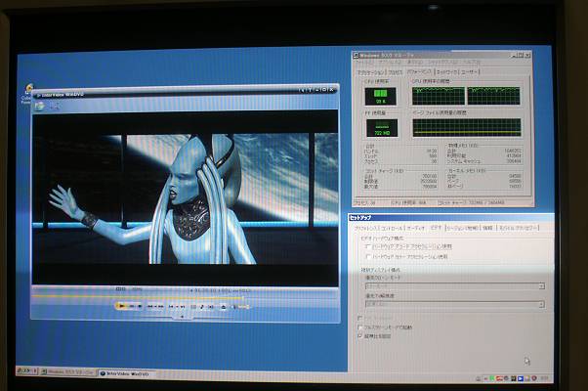
Task: Toggle the start in fullscreen mode checkbox
Action: (x=360, y=327)
